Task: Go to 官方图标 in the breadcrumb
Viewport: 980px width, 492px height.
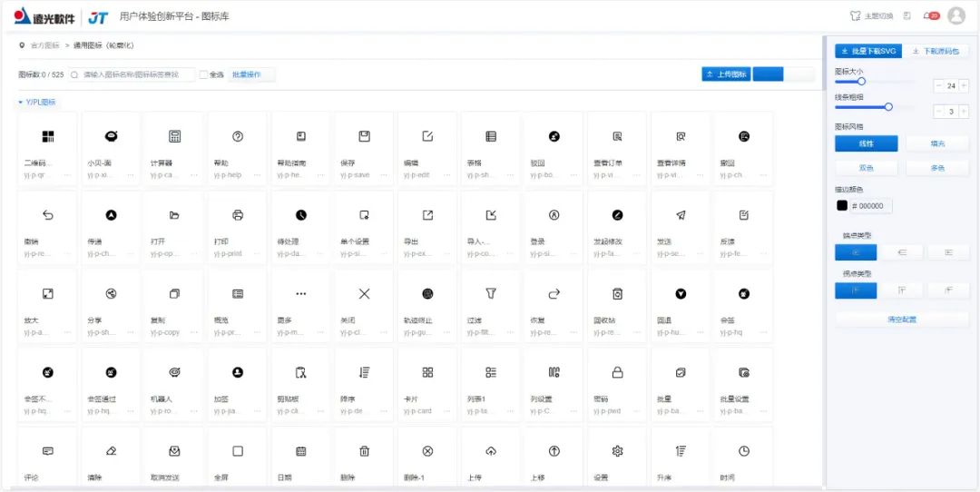Action: [x=44, y=44]
